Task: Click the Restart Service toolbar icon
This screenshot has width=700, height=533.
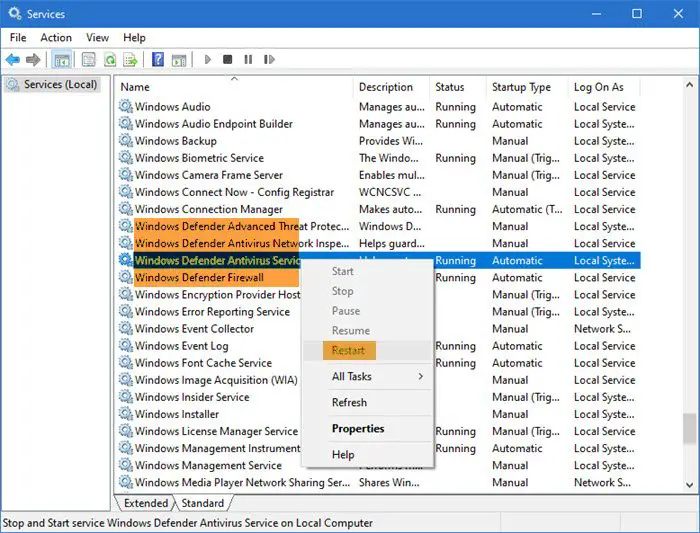Action: click(269, 59)
